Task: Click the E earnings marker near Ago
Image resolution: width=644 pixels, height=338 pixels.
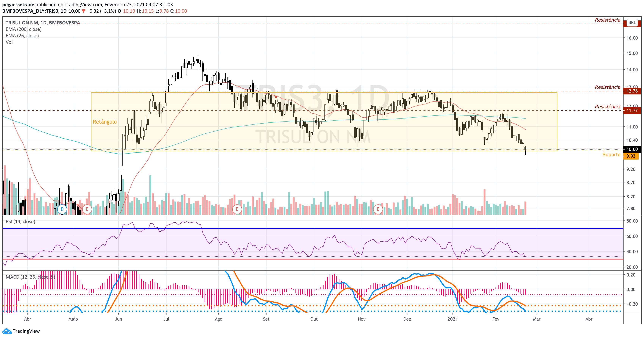Action: [237, 209]
